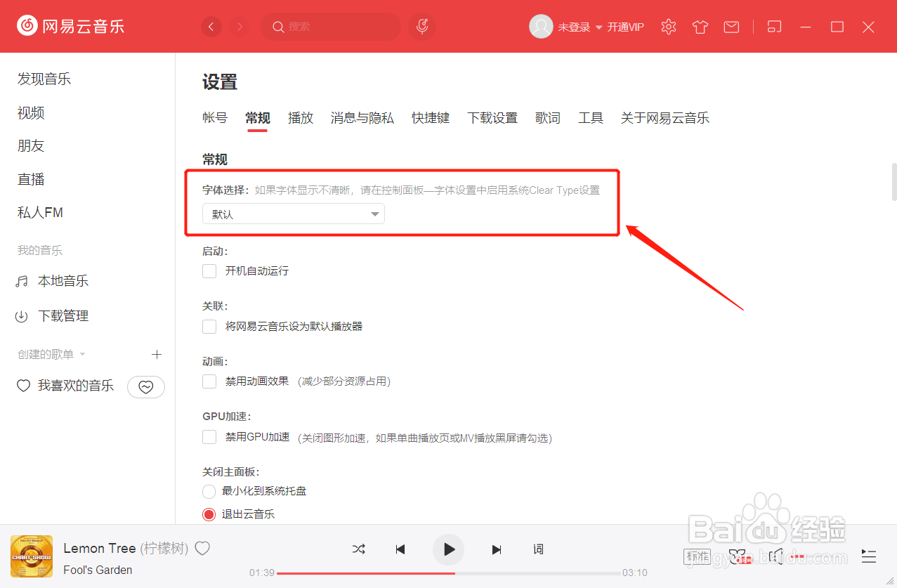This screenshot has width=897, height=588.
Task: Open the messages envelope icon
Action: (x=731, y=27)
